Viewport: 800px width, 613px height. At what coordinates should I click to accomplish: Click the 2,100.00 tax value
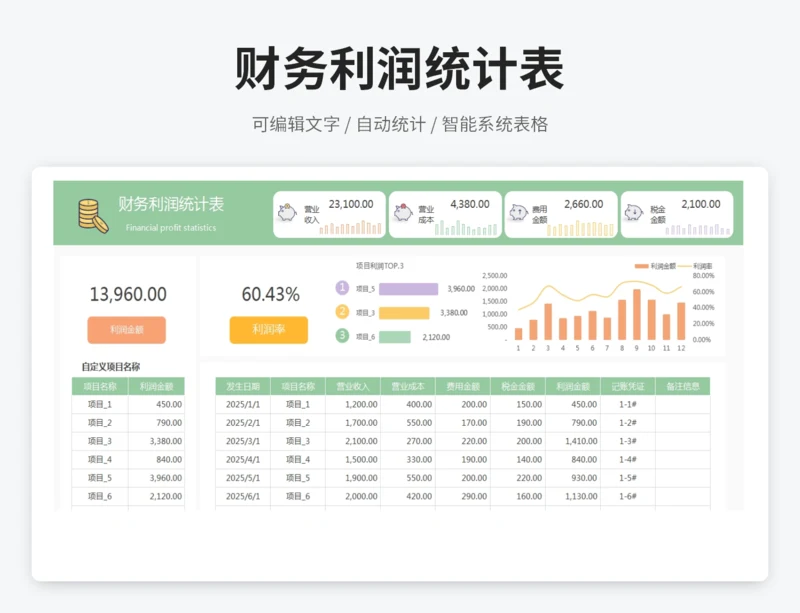(x=701, y=204)
